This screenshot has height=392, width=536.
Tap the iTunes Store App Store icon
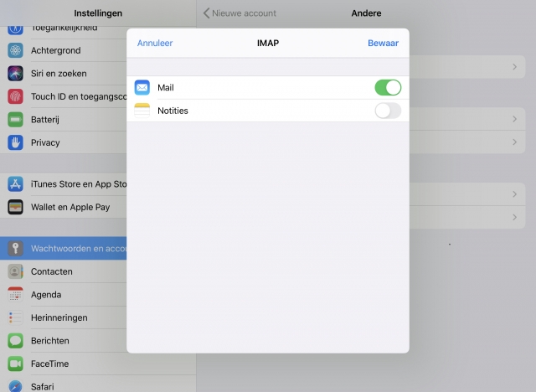[15, 184]
